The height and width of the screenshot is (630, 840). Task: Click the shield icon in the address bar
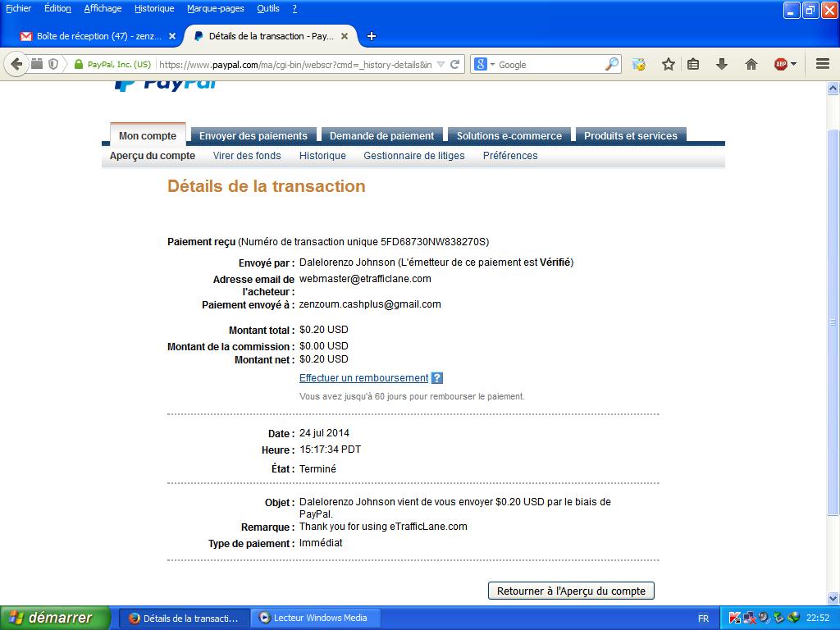[x=53, y=64]
